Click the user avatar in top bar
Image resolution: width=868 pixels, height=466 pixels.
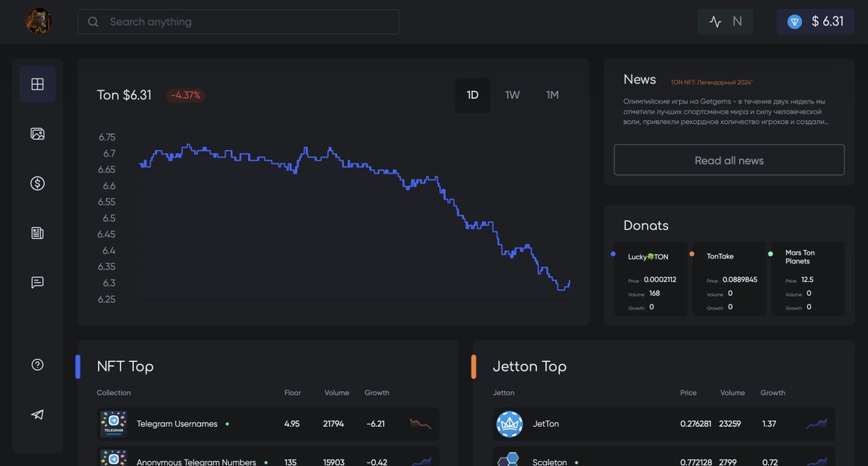click(x=38, y=21)
